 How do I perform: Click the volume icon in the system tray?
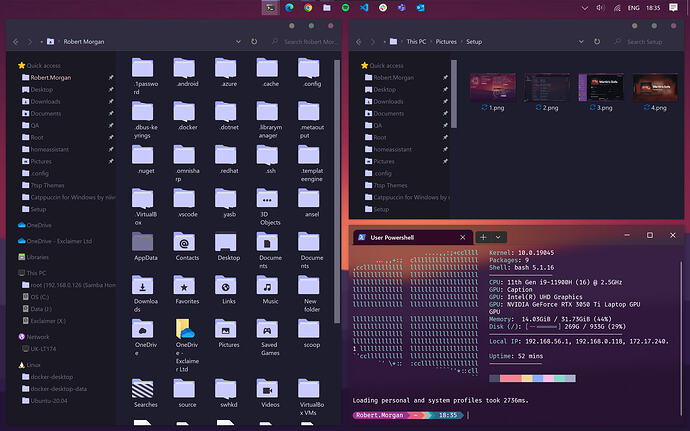[600, 8]
